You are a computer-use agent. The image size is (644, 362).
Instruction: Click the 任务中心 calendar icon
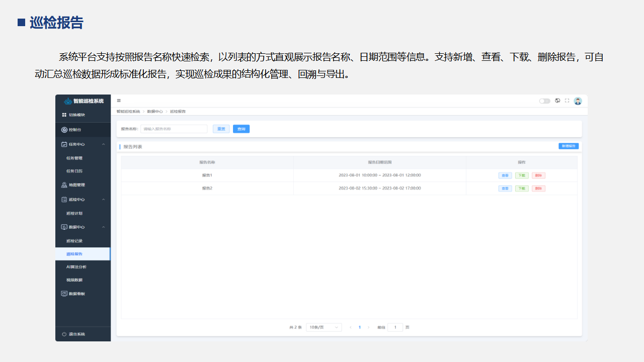click(64, 144)
